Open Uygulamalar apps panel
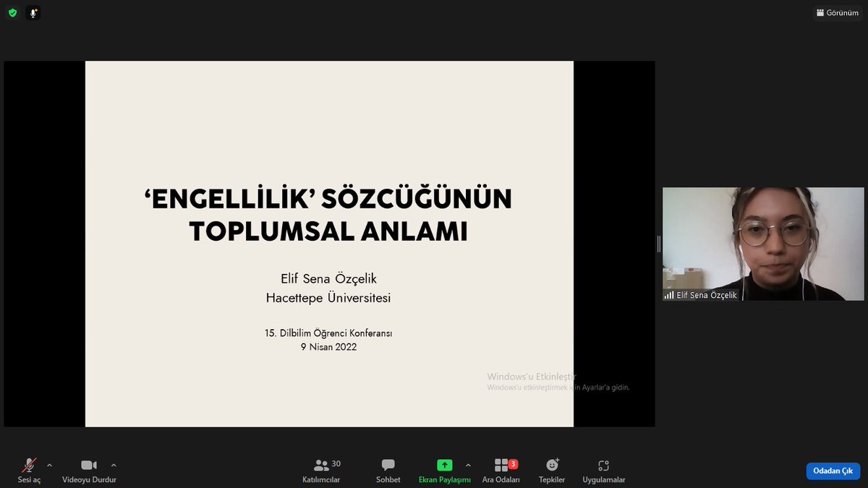The width and height of the screenshot is (868, 488). click(604, 471)
